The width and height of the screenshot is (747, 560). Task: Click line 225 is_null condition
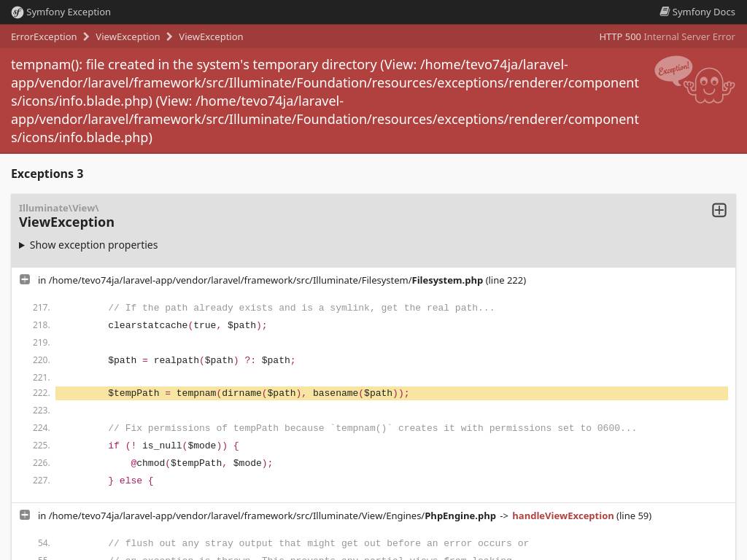click(x=174, y=446)
